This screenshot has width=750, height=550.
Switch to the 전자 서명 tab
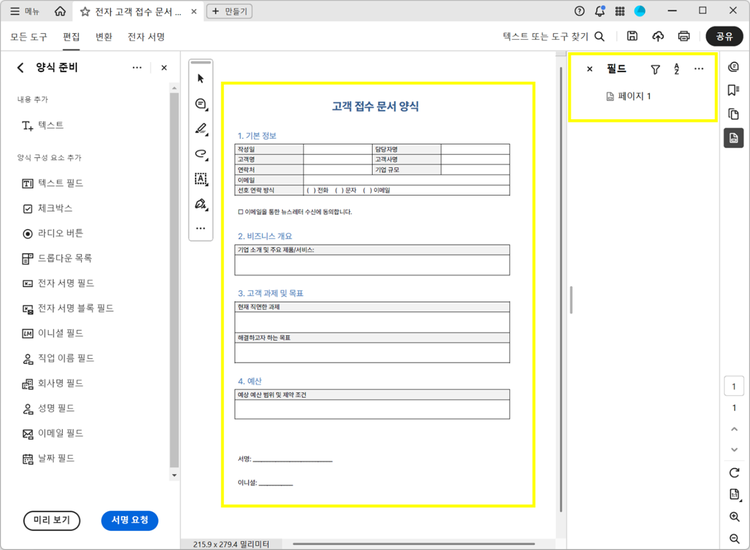[146, 37]
